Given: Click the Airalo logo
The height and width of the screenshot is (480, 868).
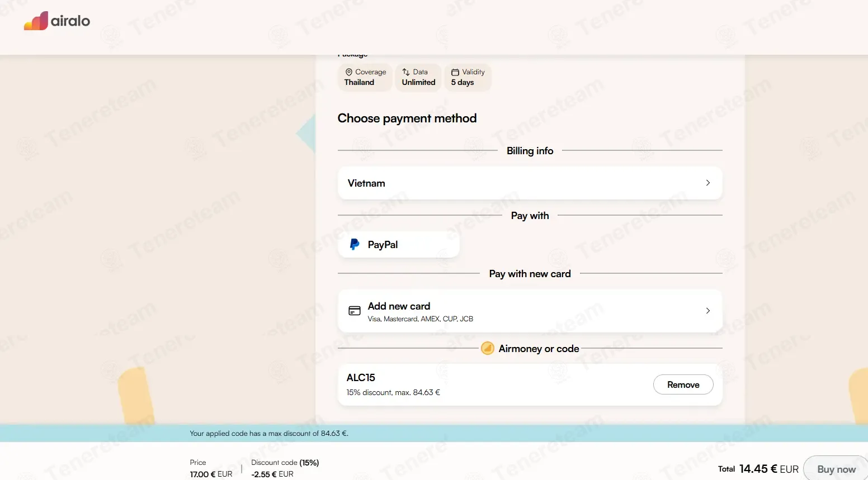Looking at the screenshot, I should [x=57, y=21].
